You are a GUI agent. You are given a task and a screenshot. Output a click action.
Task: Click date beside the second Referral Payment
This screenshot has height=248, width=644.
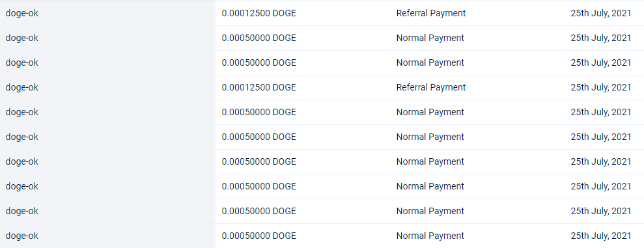[x=601, y=87]
